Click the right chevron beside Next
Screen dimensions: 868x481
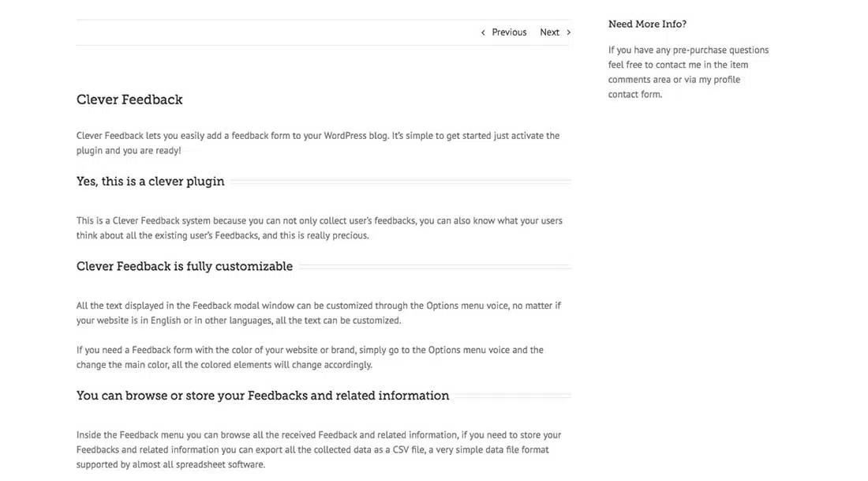(569, 32)
